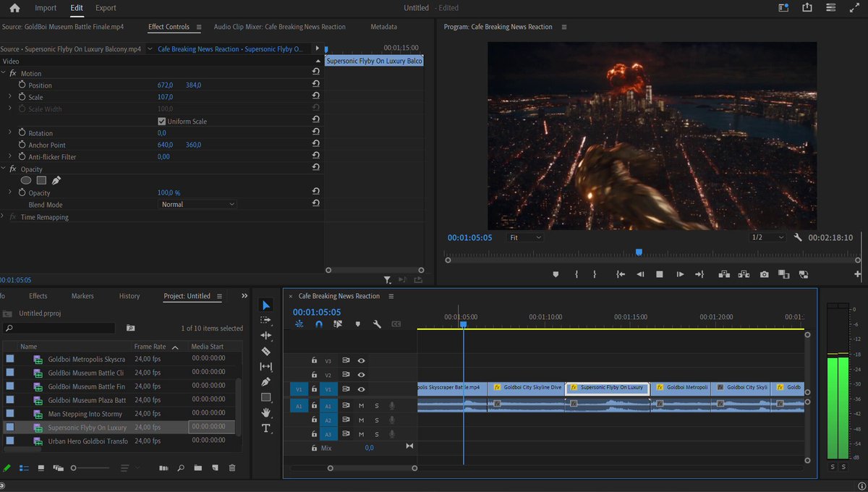This screenshot has height=492, width=868.
Task: Adjust the Project panel thumbnail zoom slider
Action: tap(93, 468)
